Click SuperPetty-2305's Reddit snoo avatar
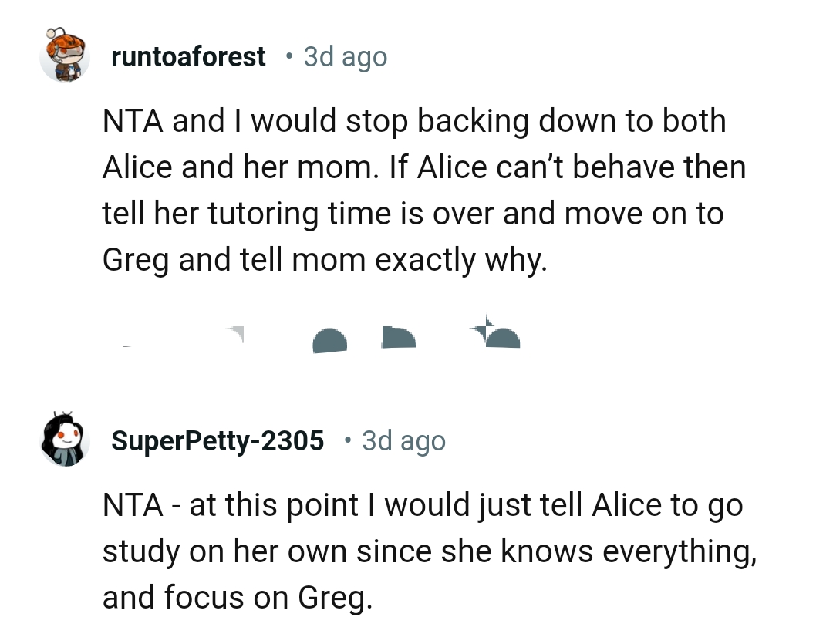 (66, 440)
